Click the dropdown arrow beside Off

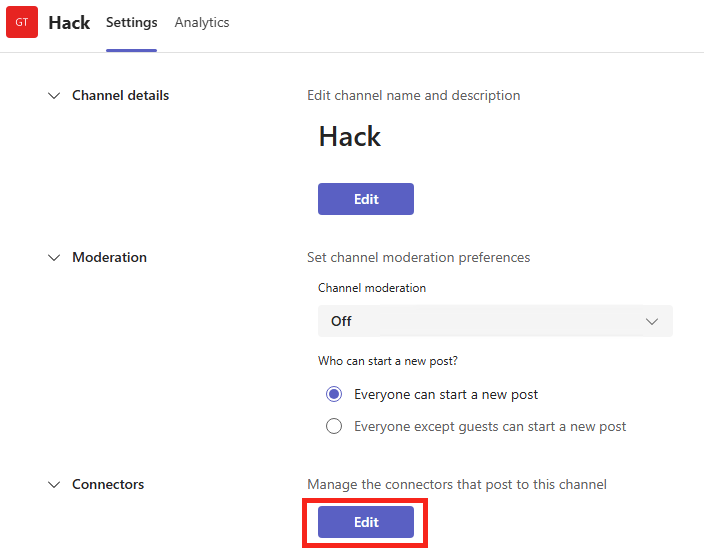click(651, 321)
